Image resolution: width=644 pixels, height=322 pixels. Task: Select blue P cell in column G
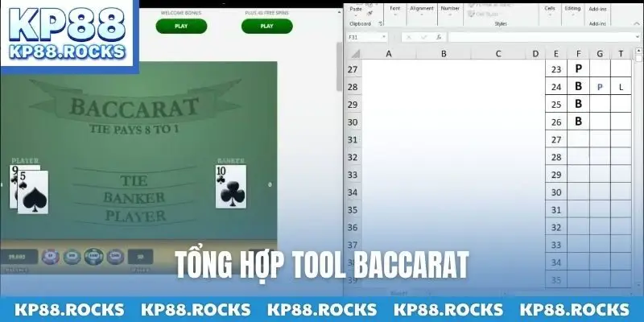[x=600, y=87]
